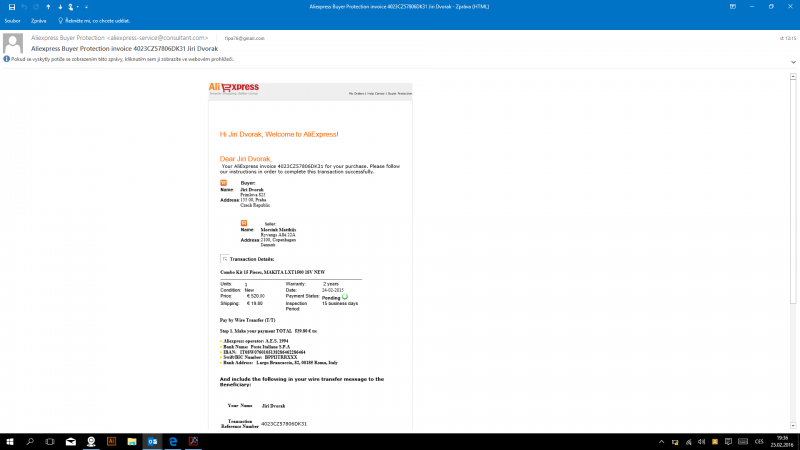Open the Windows Start menu

point(9,440)
